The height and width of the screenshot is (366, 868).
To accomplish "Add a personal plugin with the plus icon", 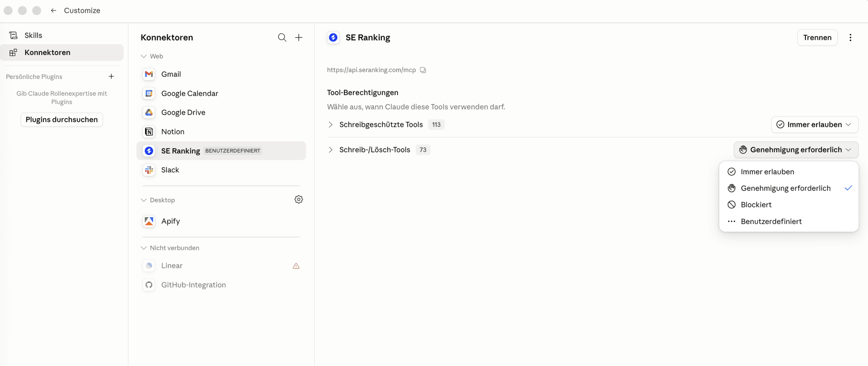I will pos(111,77).
